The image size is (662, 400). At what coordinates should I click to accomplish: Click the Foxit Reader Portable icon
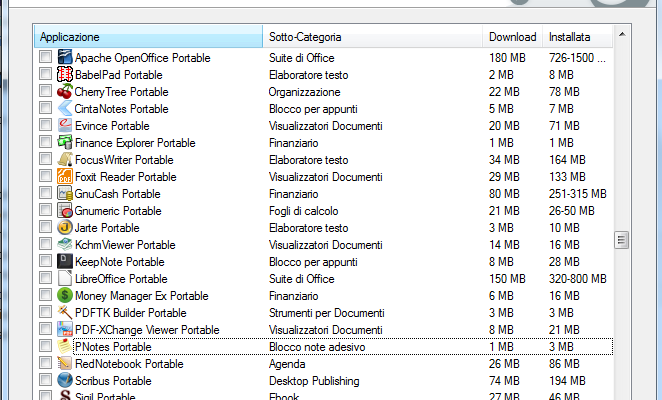tap(65, 176)
